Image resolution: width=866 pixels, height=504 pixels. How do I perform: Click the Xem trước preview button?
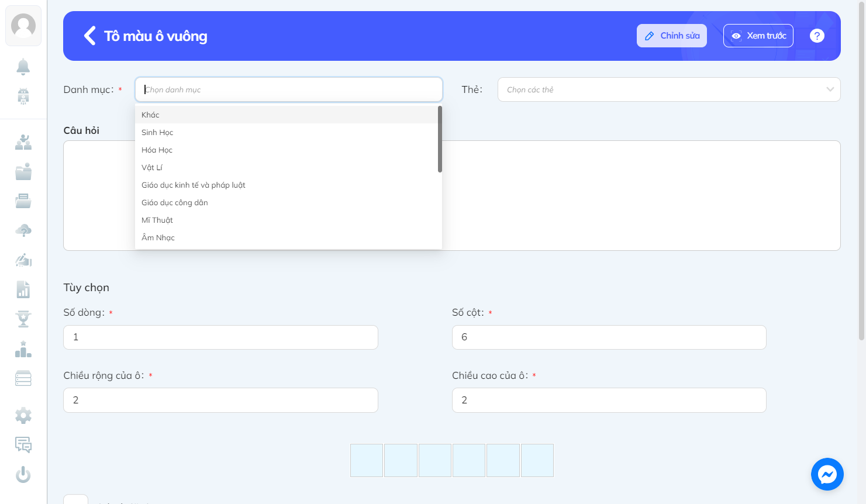pos(758,36)
